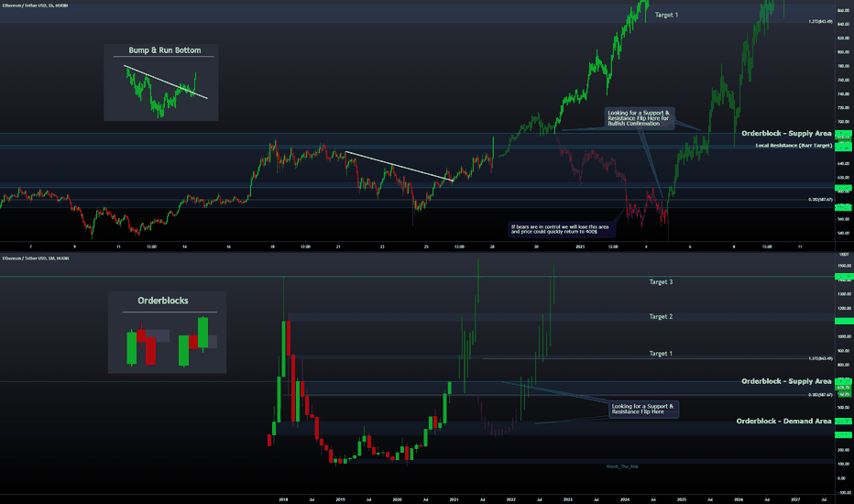Click the 0.382 Fibonacci label in lower chart

coord(820,394)
